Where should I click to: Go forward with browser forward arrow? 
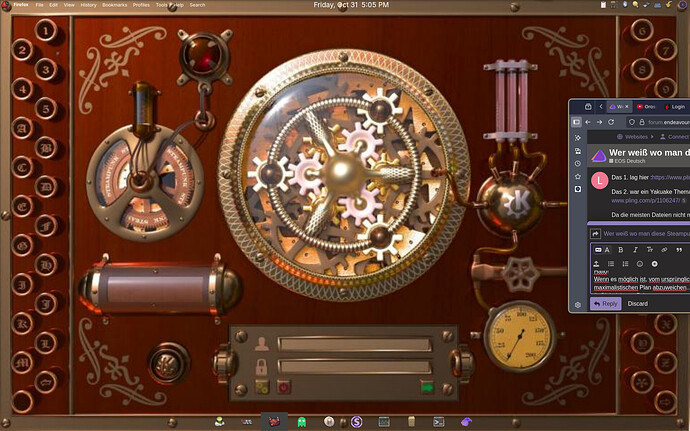599,122
